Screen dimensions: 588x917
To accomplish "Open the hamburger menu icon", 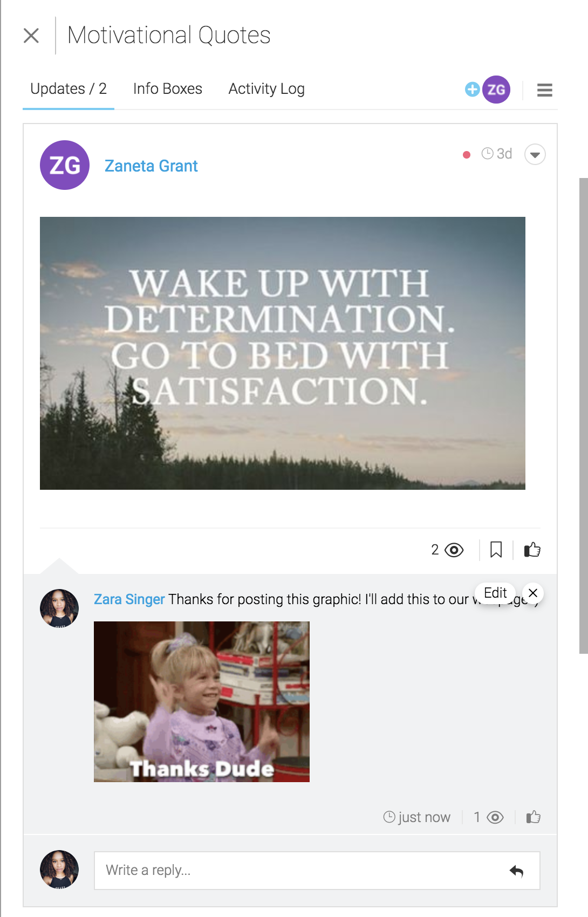I will click(544, 90).
